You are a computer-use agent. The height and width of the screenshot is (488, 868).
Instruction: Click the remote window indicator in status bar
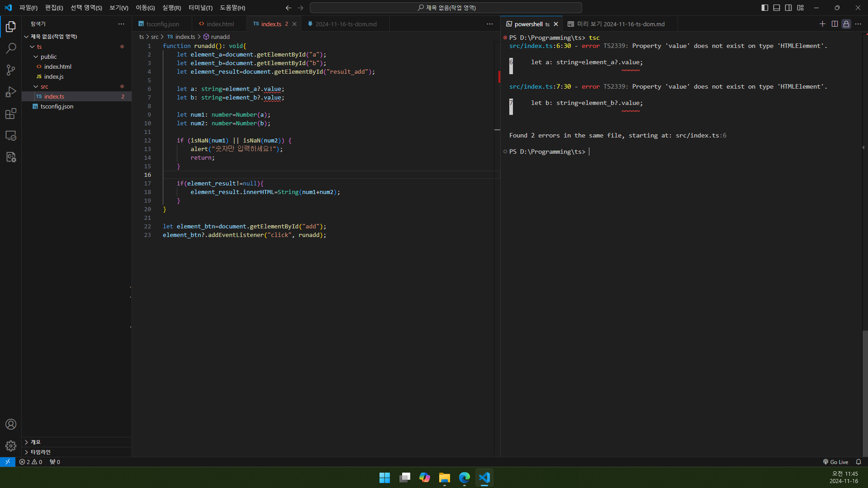click(8, 462)
